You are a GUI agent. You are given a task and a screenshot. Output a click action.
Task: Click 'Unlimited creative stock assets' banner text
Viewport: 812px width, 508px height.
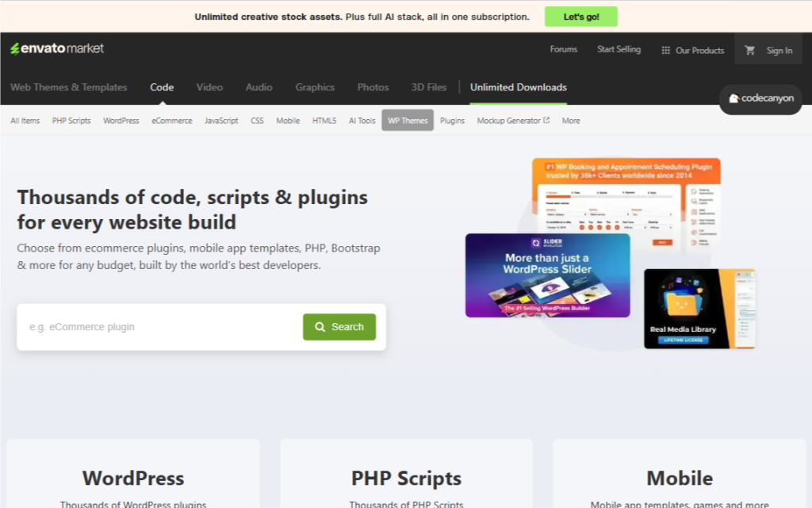268,17
